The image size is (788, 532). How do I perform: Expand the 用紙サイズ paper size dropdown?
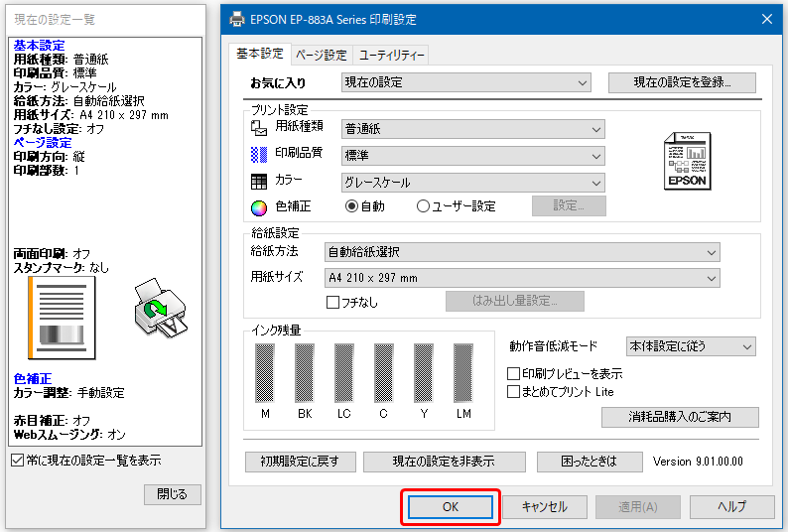pos(522,278)
